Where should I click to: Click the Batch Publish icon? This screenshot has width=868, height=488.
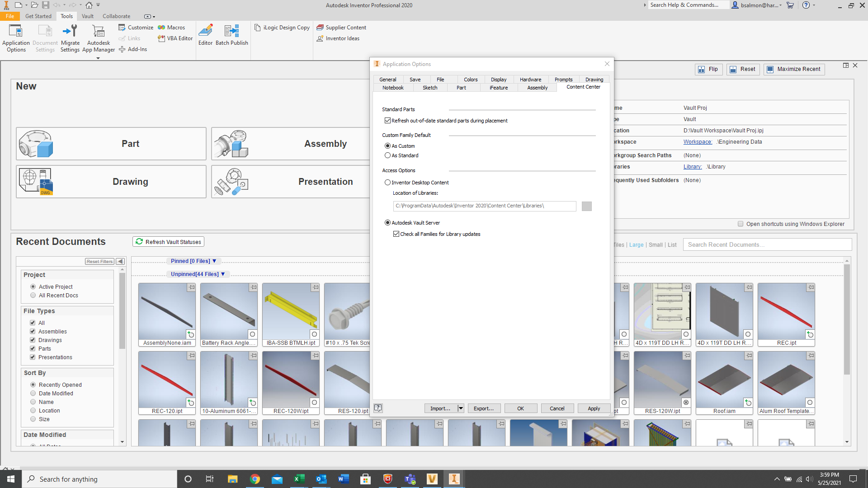pos(231,33)
